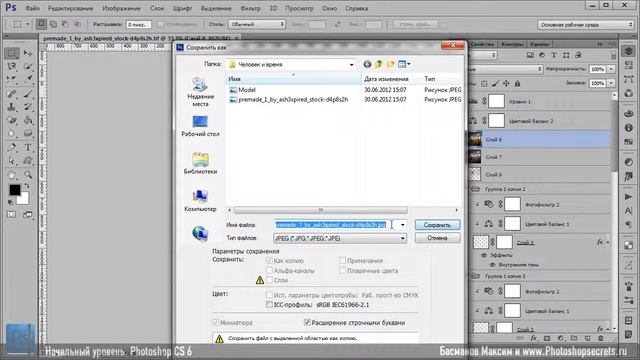Click the delete layer trash icon
Screen dimensions: 640x360
coord(600,338)
